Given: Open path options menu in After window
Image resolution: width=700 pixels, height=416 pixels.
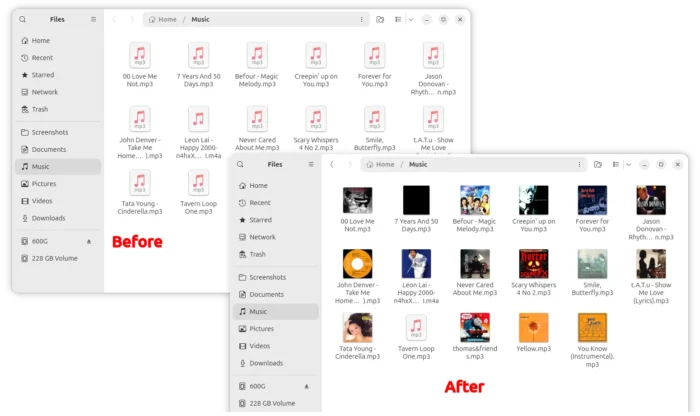Looking at the screenshot, I should pos(579,164).
